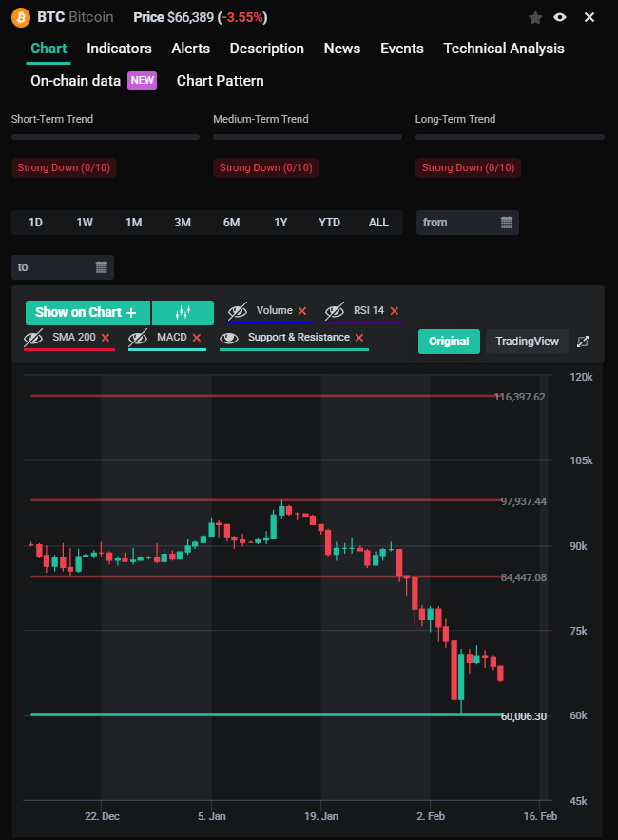This screenshot has width=618, height=840.
Task: Remove the Volume indicator with its X
Action: click(302, 311)
